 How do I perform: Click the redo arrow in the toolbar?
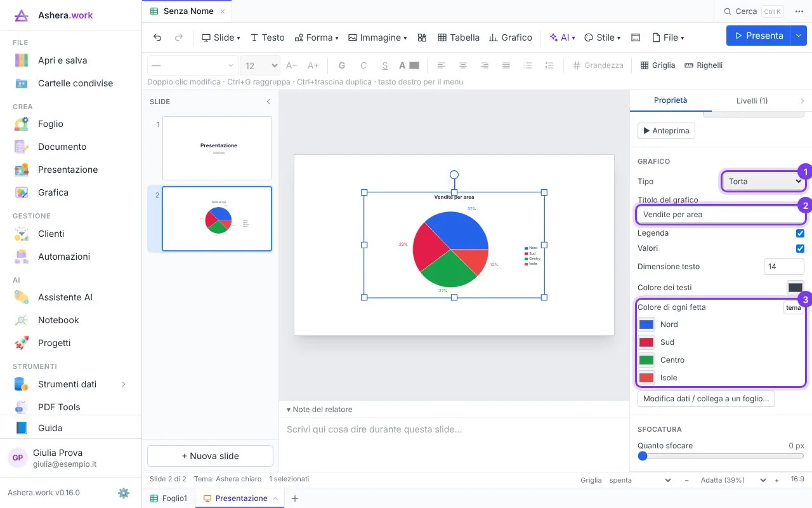(x=179, y=37)
